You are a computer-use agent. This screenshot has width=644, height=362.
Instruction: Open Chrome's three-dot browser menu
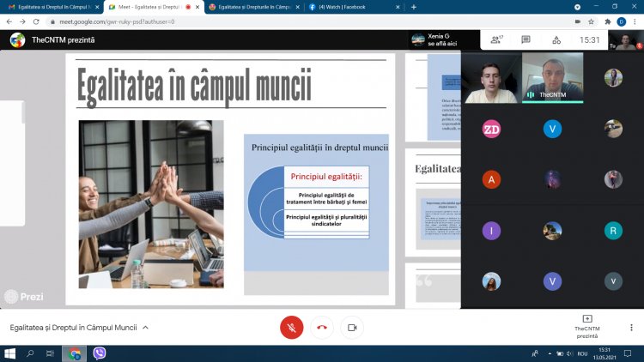click(635, 21)
